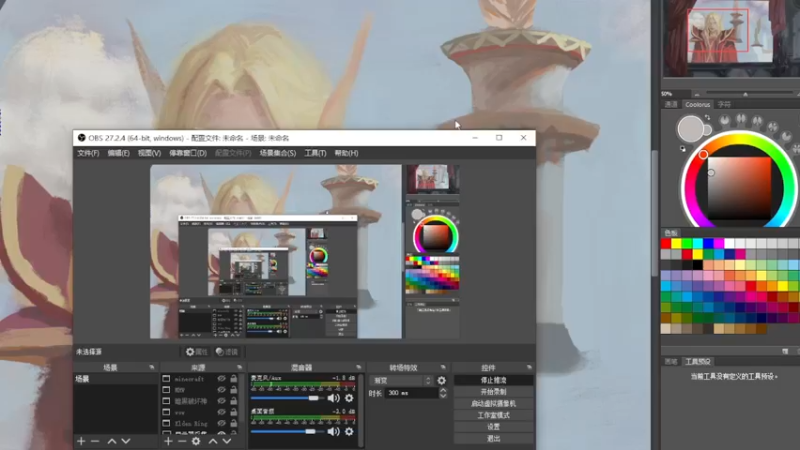Screen dimensions: 800x450
Task: Toggle visibility eye for Elden Ring source
Action: 221,423
